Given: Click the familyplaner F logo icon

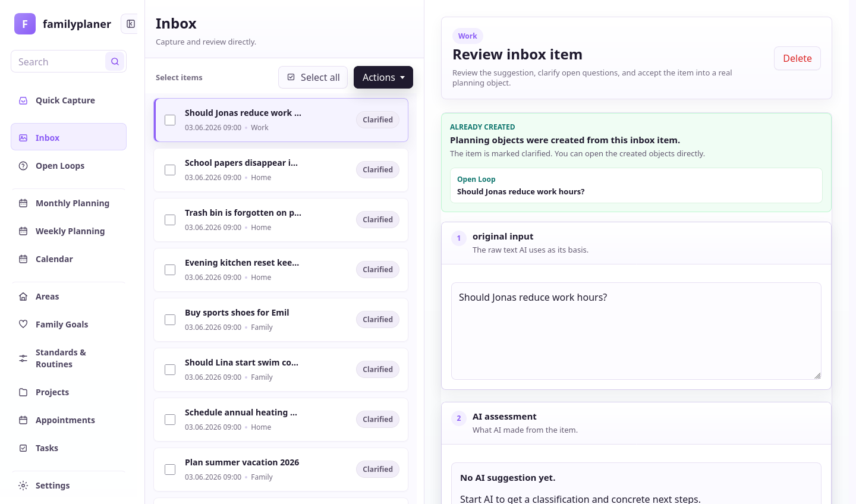Looking at the screenshot, I should 25,24.
